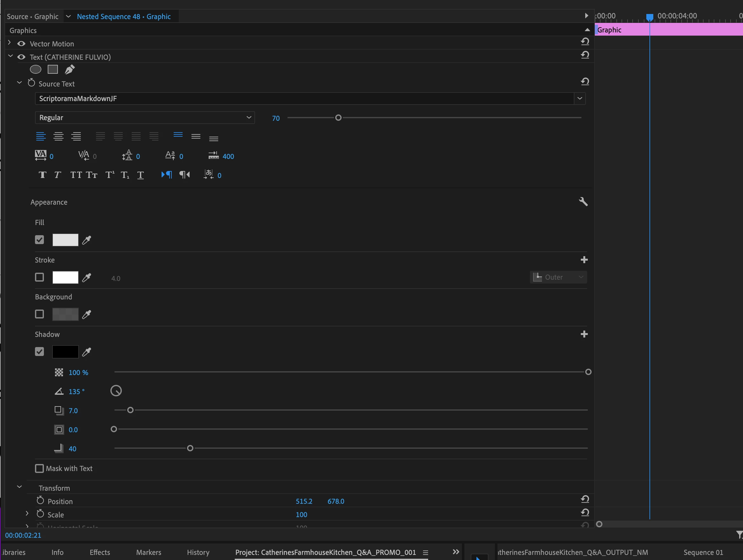The image size is (743, 560).
Task: Click Nested Sequence 48 Graphic link
Action: 124,17
